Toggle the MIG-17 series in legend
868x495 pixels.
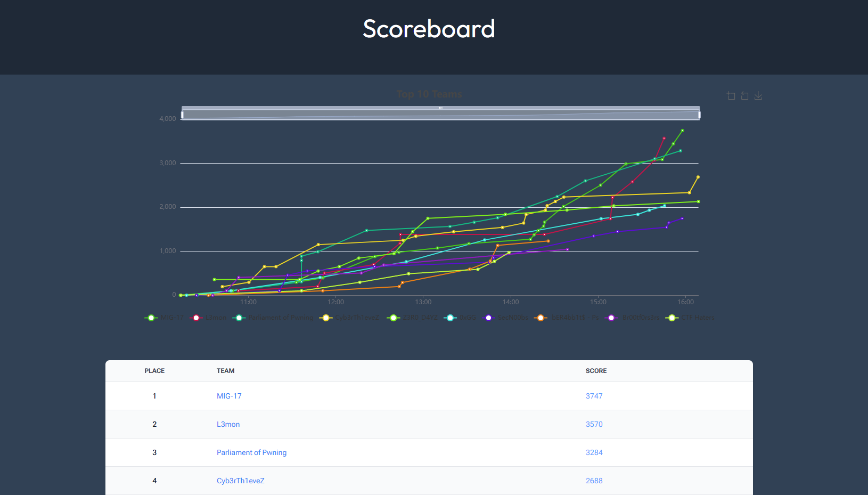pyautogui.click(x=164, y=318)
